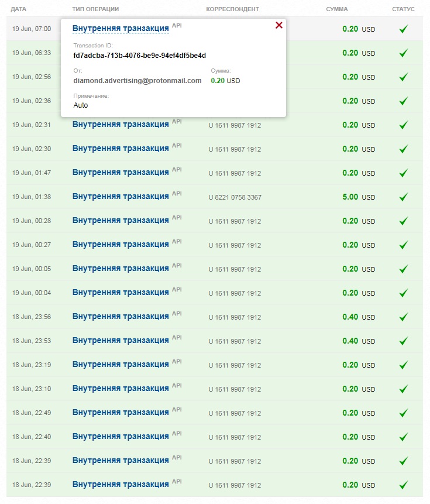The height and width of the screenshot is (504, 430).
Task: Expand transaction details for 18 Jun 23:10
Action: [x=121, y=389]
